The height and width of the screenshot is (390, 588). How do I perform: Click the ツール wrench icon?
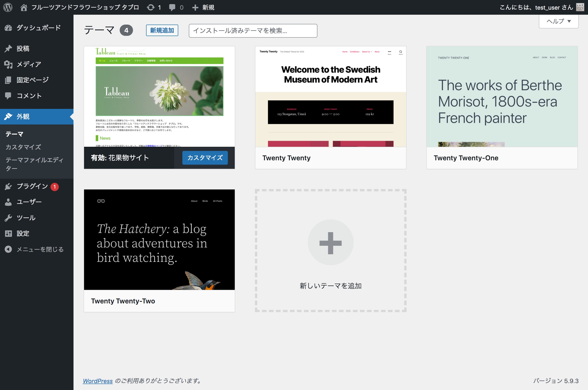click(8, 218)
